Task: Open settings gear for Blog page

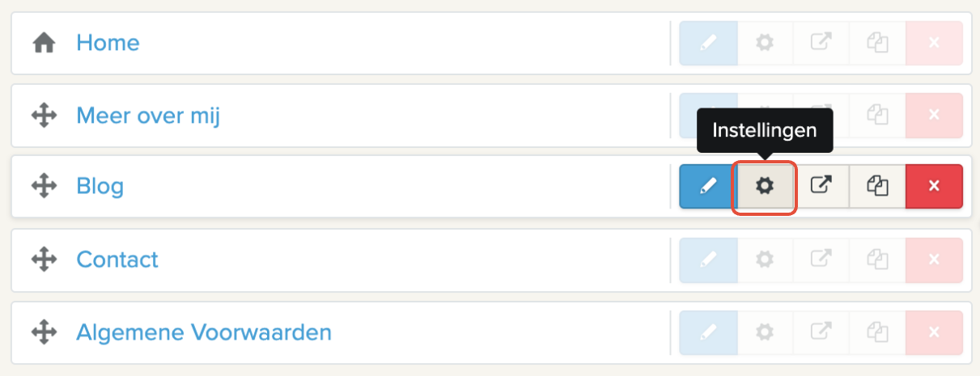Action: click(x=764, y=187)
